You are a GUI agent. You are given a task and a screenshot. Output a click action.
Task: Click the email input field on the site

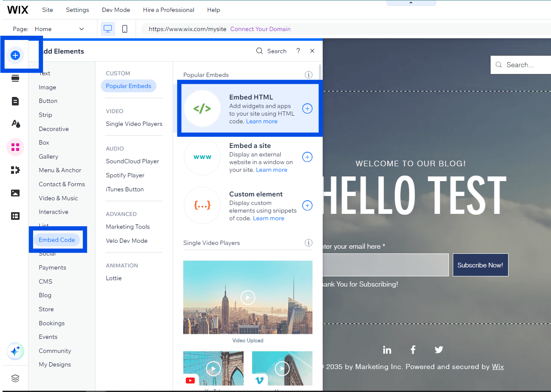pyautogui.click(x=385, y=265)
